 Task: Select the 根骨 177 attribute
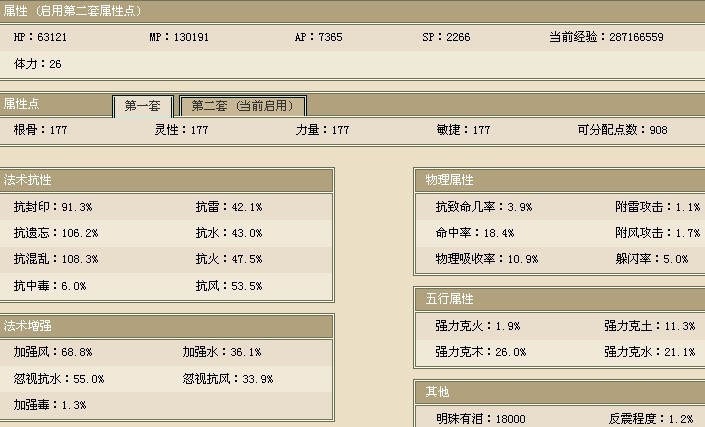click(x=39, y=130)
